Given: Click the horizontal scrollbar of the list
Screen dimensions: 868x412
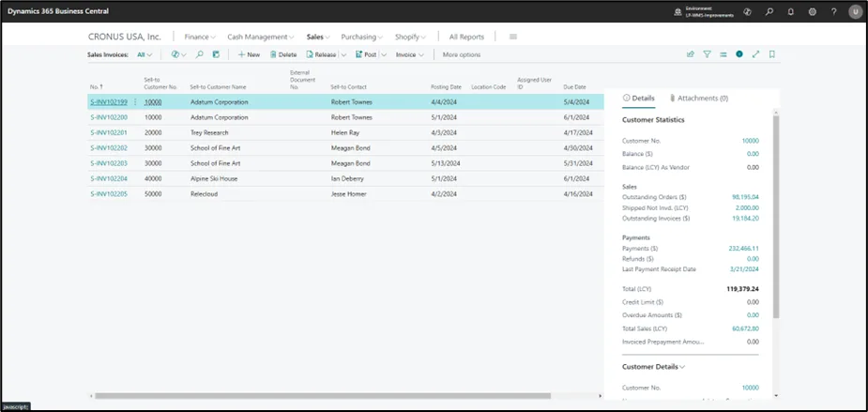Looking at the screenshot, I should [323, 396].
